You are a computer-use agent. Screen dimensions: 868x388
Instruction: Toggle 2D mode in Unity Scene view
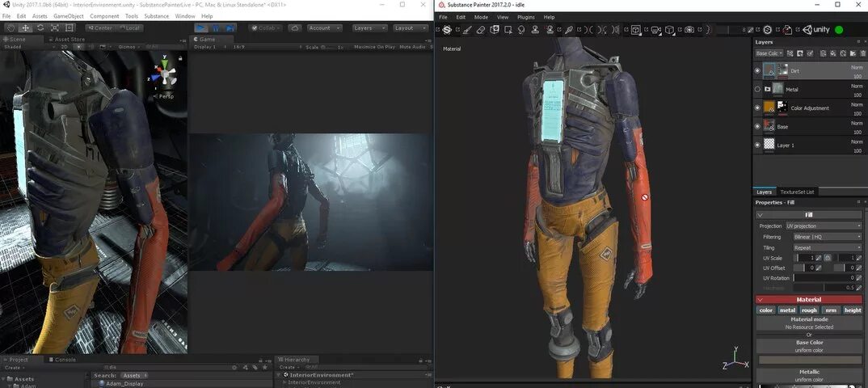coord(64,47)
